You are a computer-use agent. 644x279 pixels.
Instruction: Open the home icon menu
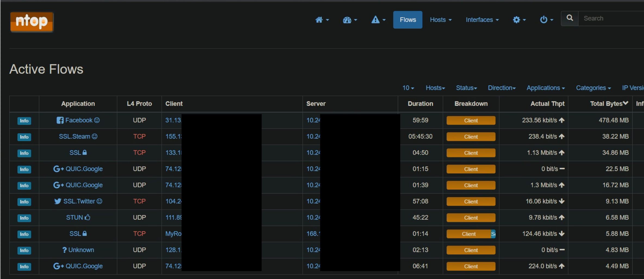pyautogui.click(x=322, y=20)
